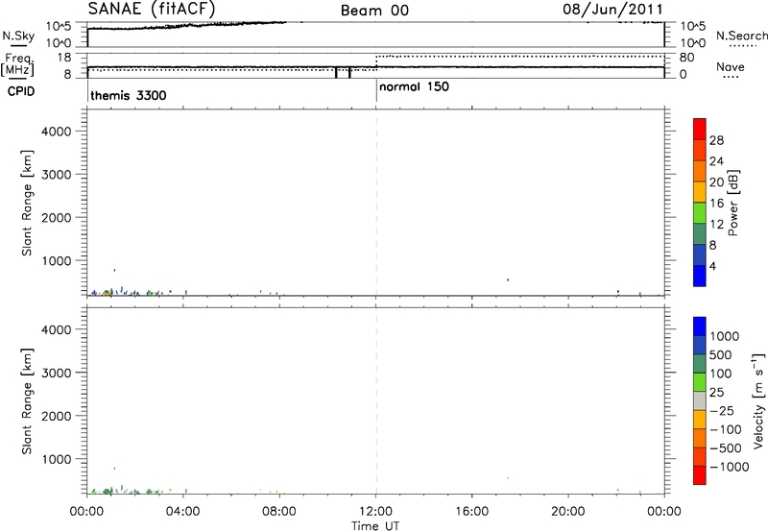Click the 'Power [dB]' colorbar label
Viewport: 768px width, 532px height.
point(733,203)
